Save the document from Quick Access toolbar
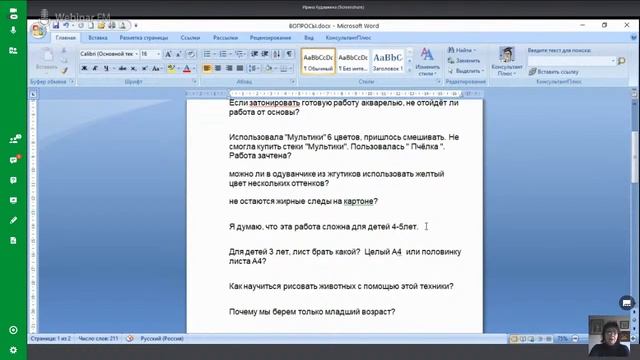Image resolution: width=640 pixels, height=360 pixels. [x=56, y=25]
